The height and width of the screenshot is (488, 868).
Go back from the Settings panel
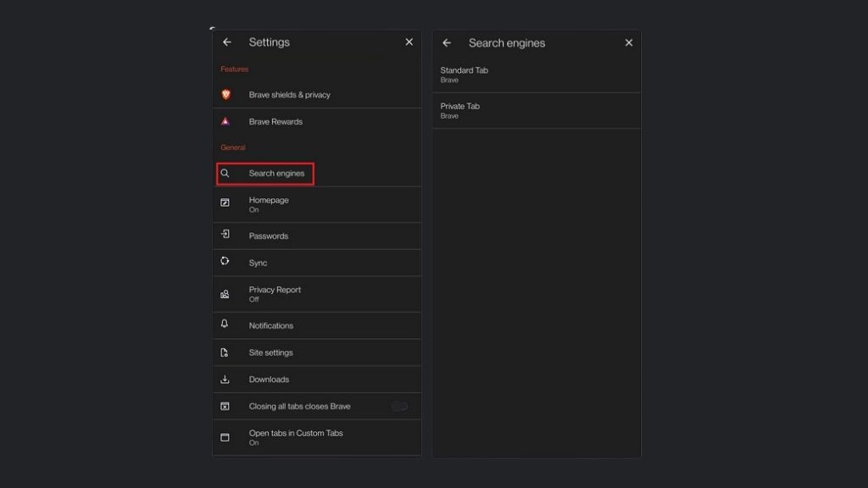[227, 42]
